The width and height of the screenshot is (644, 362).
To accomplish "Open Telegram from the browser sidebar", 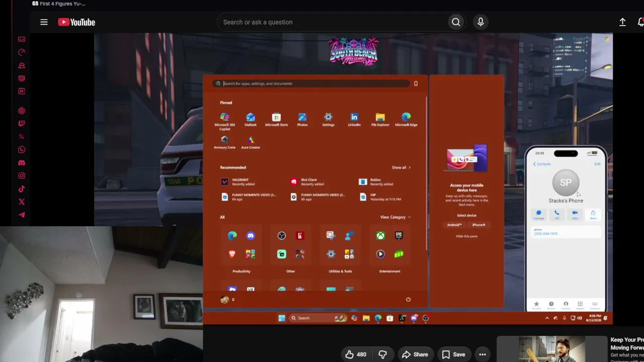I will (22, 215).
